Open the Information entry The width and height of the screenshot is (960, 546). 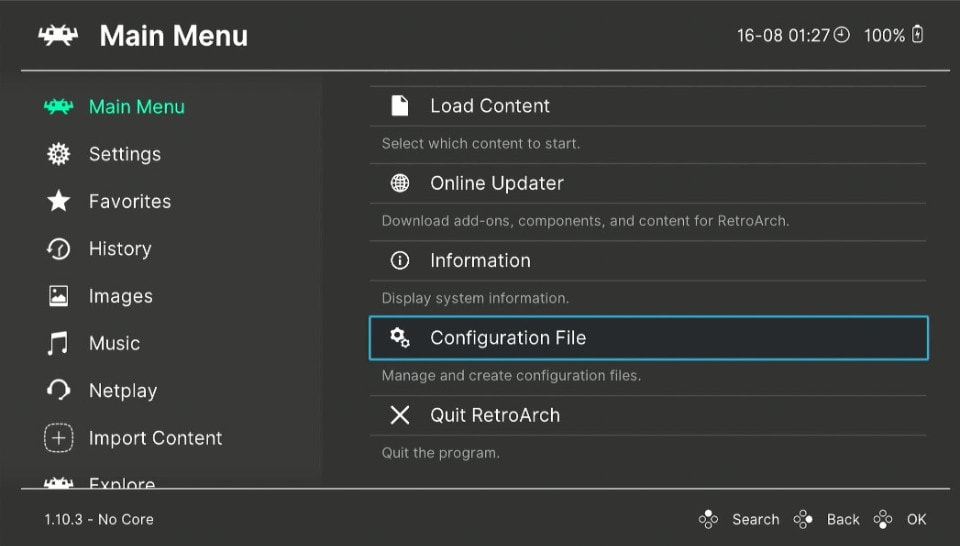coord(648,260)
